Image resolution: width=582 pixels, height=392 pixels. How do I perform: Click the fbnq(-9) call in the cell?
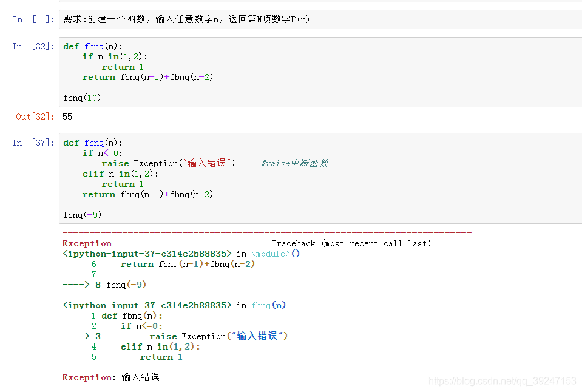click(82, 215)
